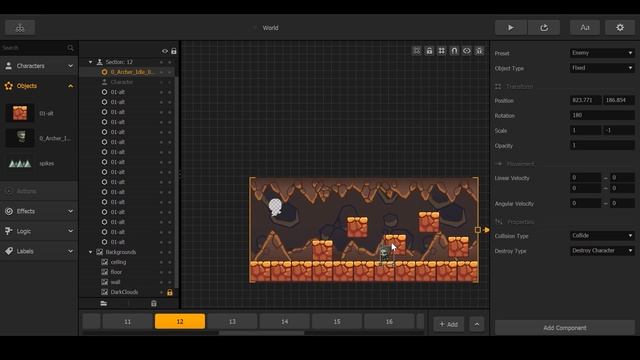The image size is (640, 360).
Task: Click the scene tabs horizontal scrollbar
Action: 261,333
